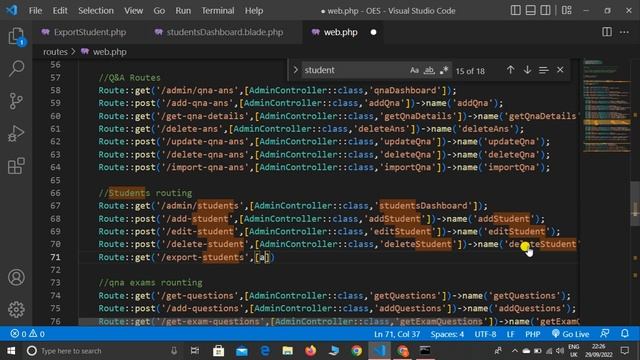Open Customize Layout options
Image resolution: width=640 pixels, height=360 pixels.
[567, 10]
